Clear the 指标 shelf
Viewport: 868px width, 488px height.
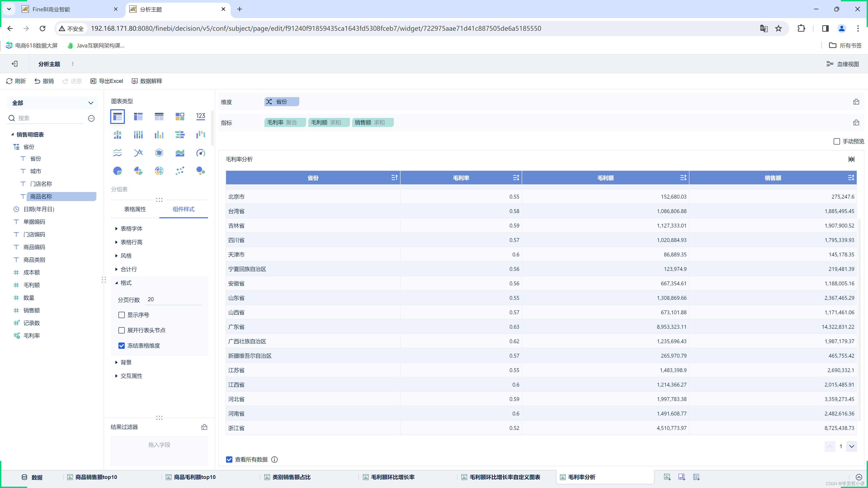856,123
